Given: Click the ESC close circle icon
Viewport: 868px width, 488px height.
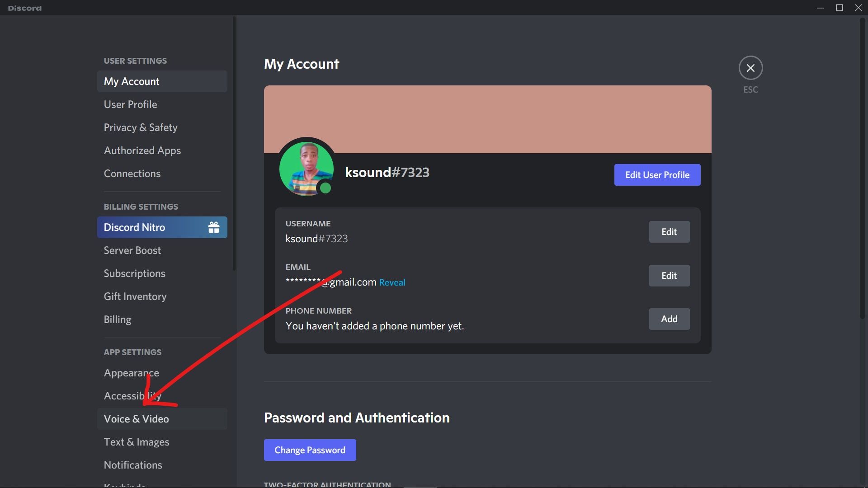Looking at the screenshot, I should coord(750,68).
